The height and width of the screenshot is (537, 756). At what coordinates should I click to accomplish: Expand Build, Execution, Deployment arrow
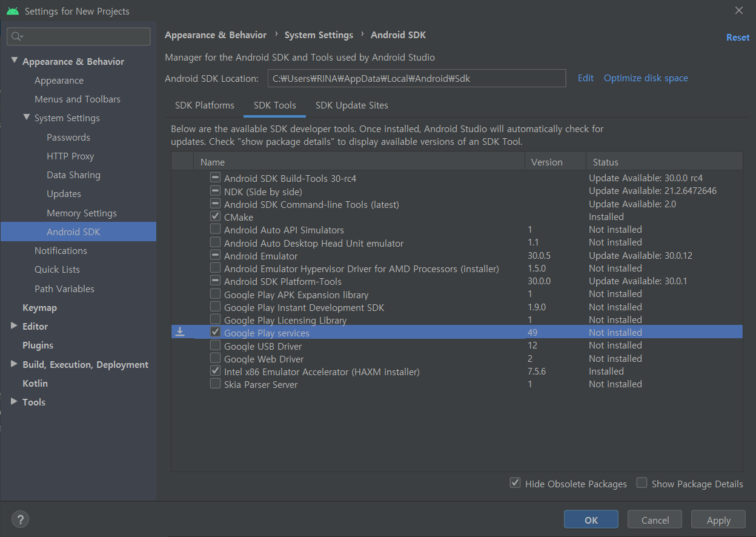[15, 364]
